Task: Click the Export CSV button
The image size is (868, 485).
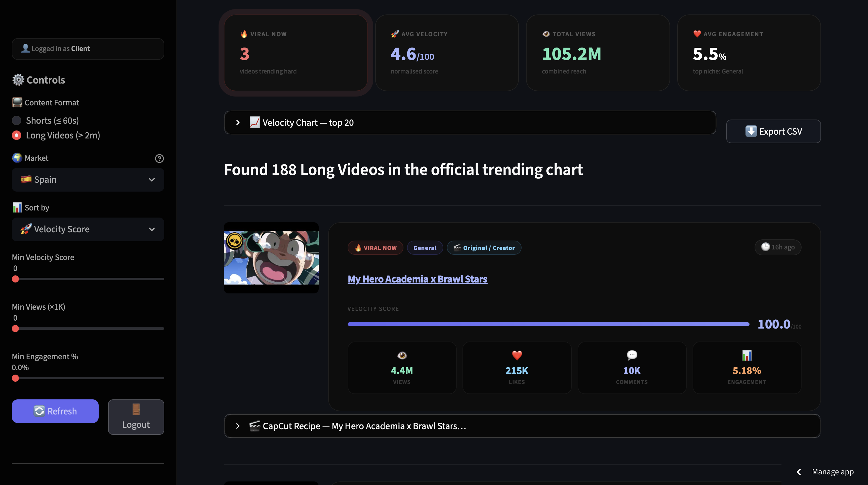Action: 773,131
